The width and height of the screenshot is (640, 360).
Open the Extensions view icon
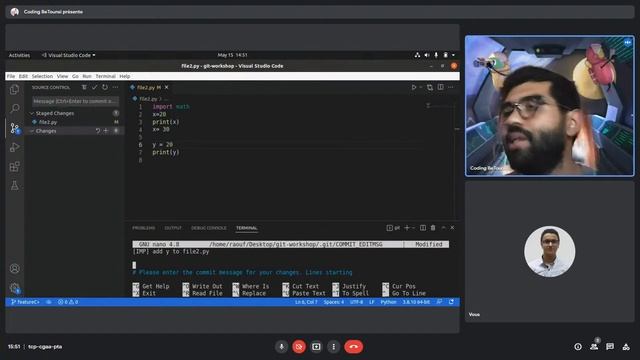tap(15, 167)
